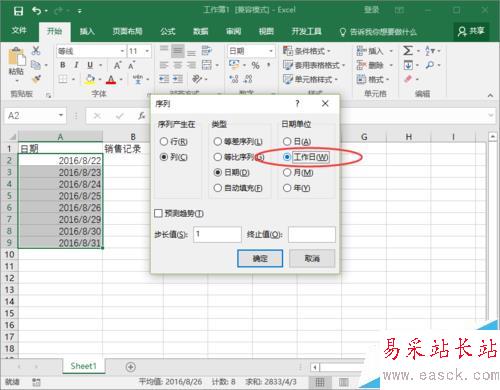Image resolution: width=500 pixels, height=390 pixels.
Task: Open the File (文件) tab
Action: tap(19, 31)
